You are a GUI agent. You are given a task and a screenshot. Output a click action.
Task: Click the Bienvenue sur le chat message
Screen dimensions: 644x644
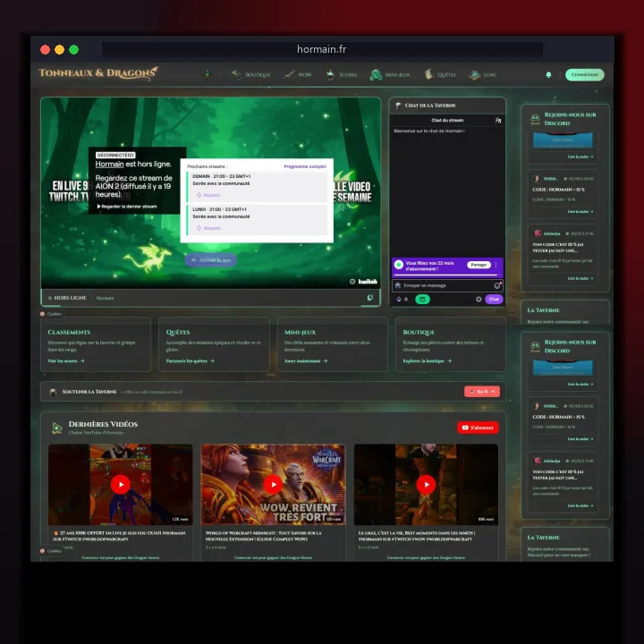[x=429, y=131]
